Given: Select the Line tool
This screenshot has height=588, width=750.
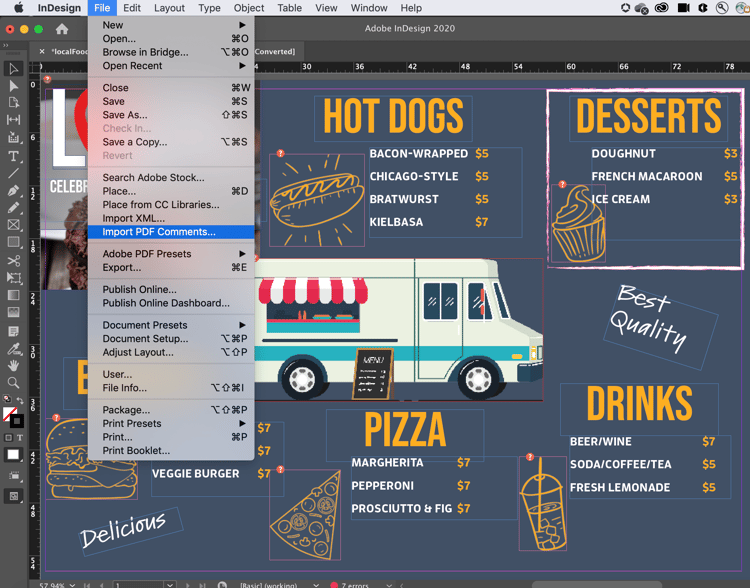Looking at the screenshot, I should [13, 173].
